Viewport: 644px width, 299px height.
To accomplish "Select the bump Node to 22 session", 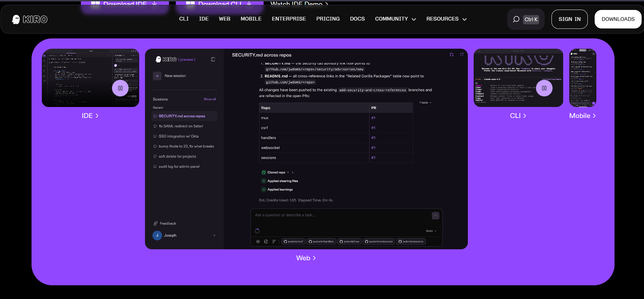I will pyautogui.click(x=184, y=146).
